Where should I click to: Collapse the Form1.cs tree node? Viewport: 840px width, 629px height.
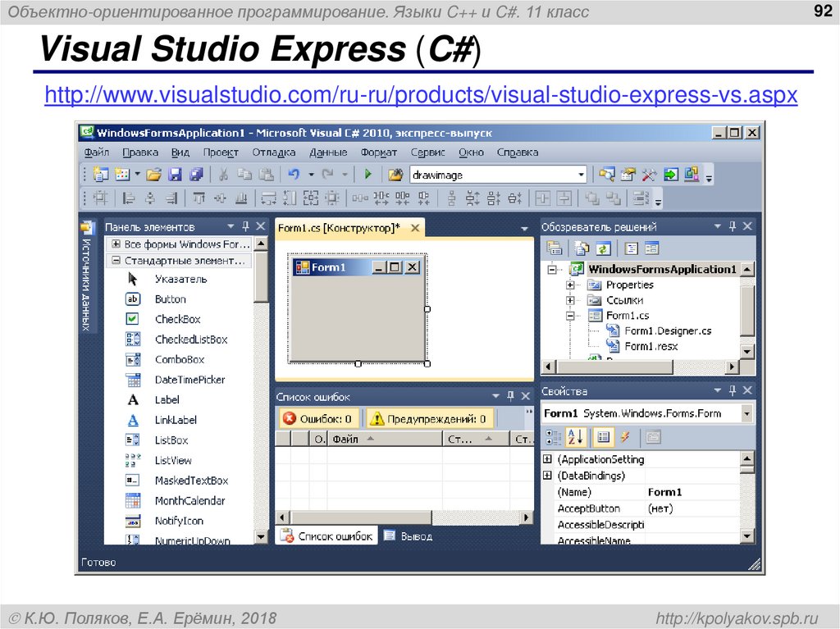click(570, 316)
